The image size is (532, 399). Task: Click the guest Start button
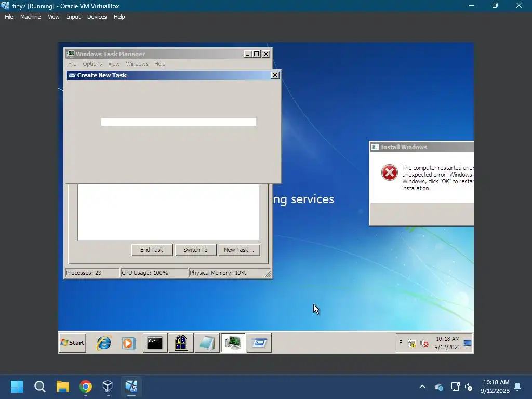coord(73,343)
